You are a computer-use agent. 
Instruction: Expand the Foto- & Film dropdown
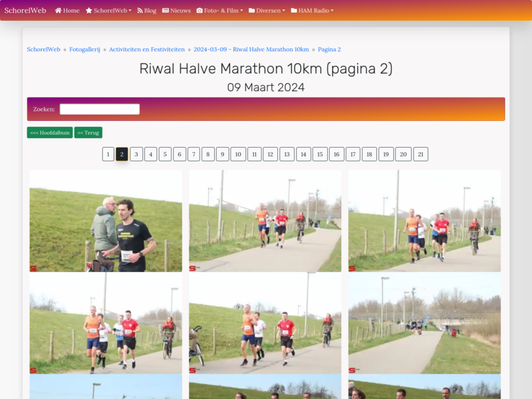[220, 11]
